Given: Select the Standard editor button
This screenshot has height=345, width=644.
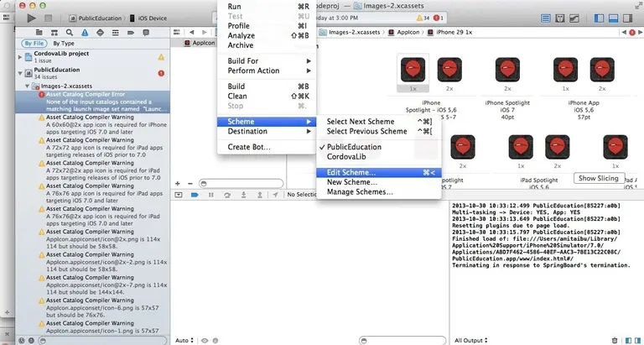Looking at the screenshot, I should (x=545, y=18).
